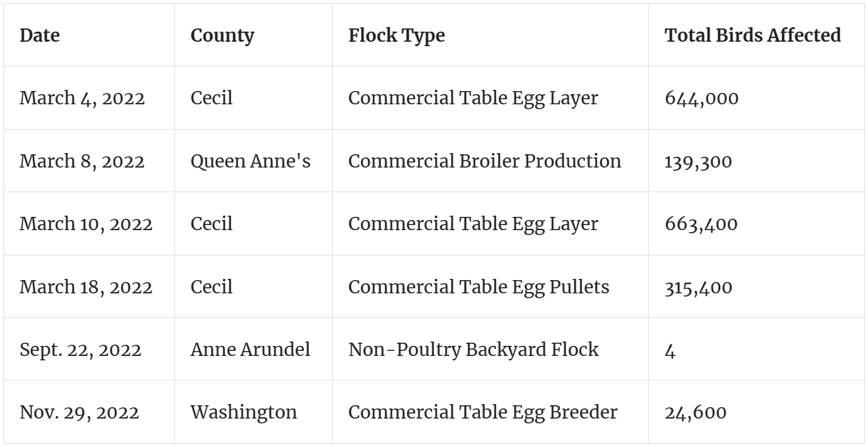
Task: Select the March 8, 2022 date cell
Action: [82, 161]
